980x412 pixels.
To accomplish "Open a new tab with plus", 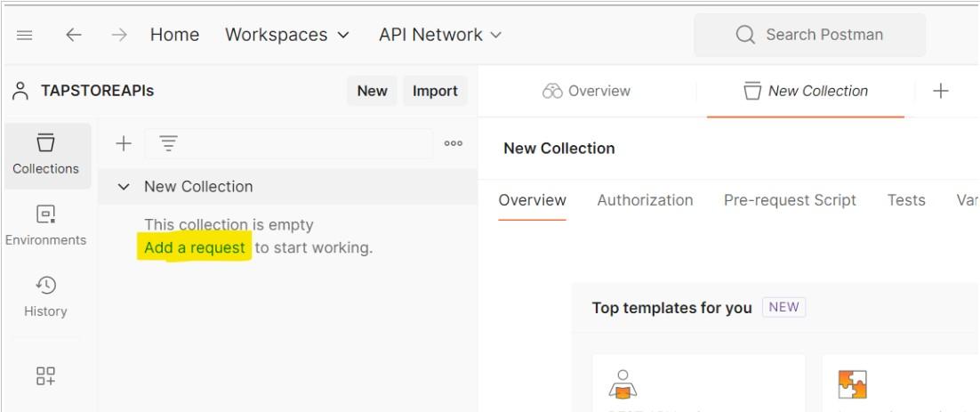I will pos(940,91).
